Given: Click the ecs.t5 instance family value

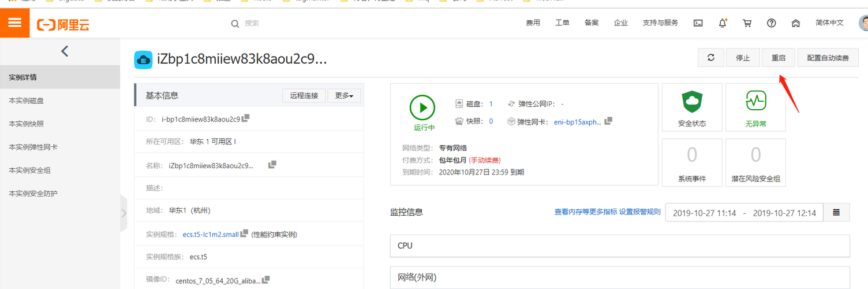Looking at the screenshot, I should coord(198,257).
